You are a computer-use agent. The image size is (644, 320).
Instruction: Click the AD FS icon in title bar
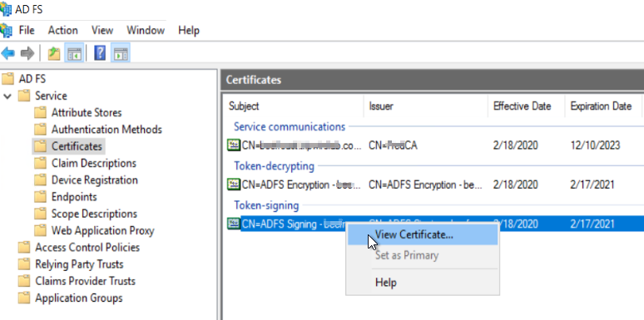click(x=6, y=9)
